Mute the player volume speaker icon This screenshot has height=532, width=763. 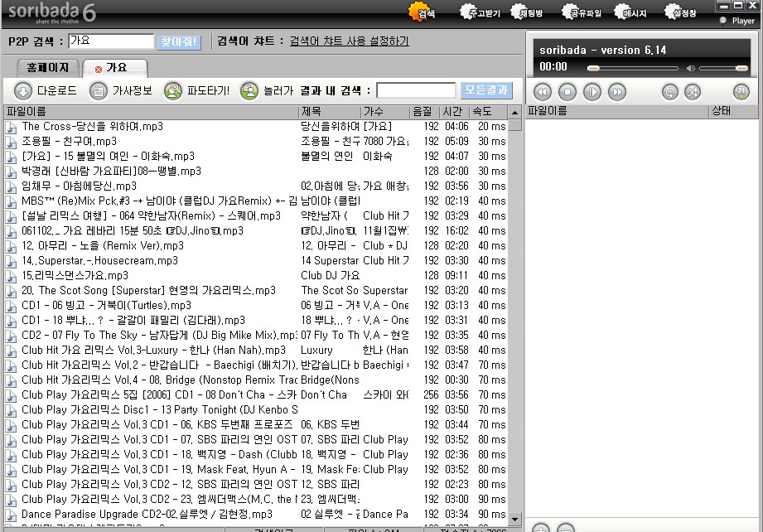(x=690, y=68)
